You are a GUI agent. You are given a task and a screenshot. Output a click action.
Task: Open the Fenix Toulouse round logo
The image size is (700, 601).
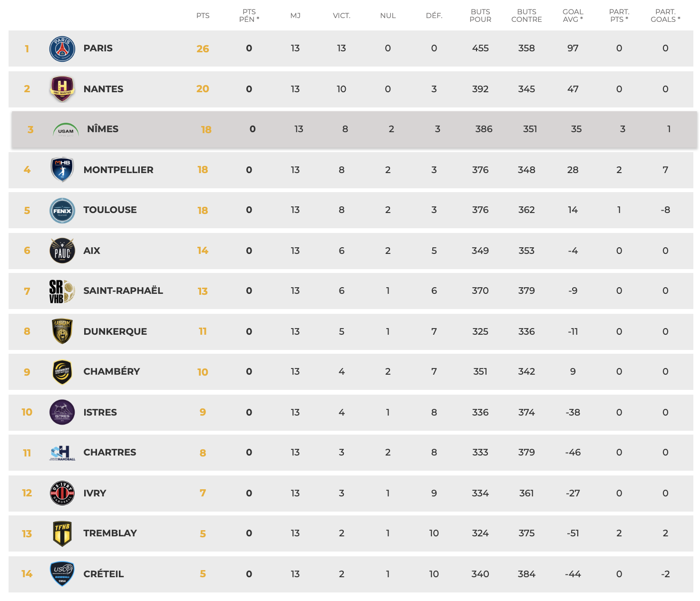tap(62, 211)
